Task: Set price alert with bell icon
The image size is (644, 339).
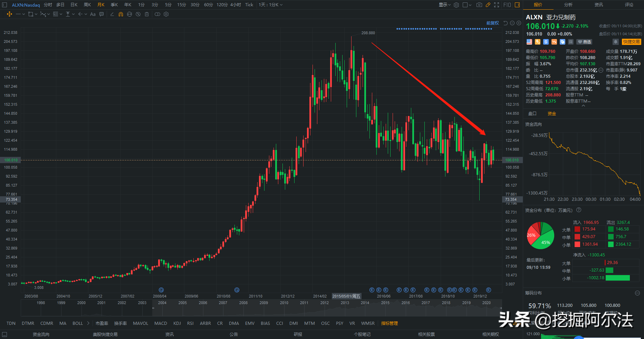Action: 615,42
